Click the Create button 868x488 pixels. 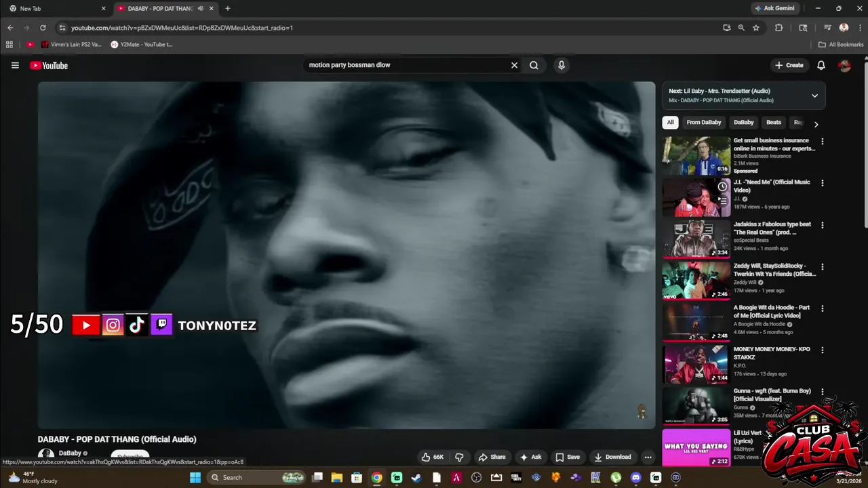coord(789,65)
